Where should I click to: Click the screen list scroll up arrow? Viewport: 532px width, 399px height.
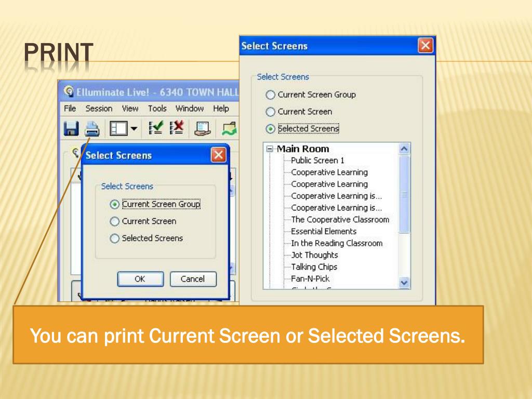coord(404,149)
